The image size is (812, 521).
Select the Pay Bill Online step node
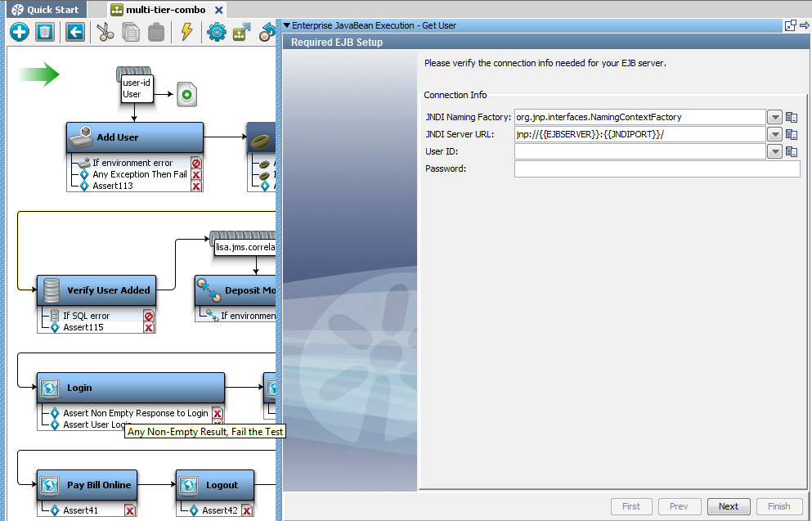click(x=87, y=485)
